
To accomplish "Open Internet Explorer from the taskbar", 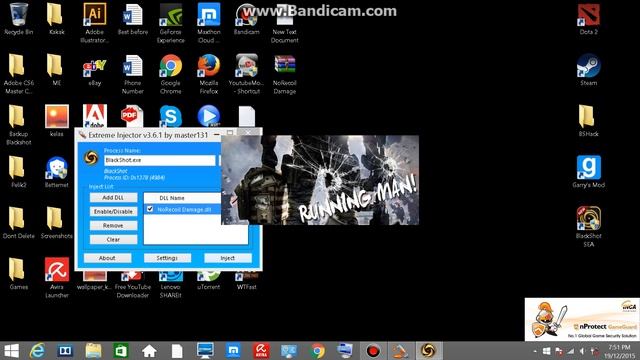I will (x=38, y=351).
